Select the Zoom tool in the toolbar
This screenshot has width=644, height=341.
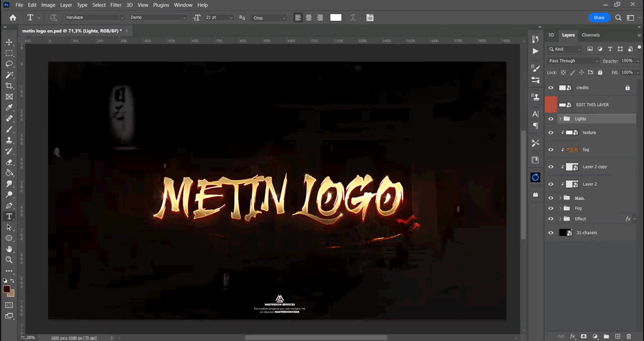point(9,260)
